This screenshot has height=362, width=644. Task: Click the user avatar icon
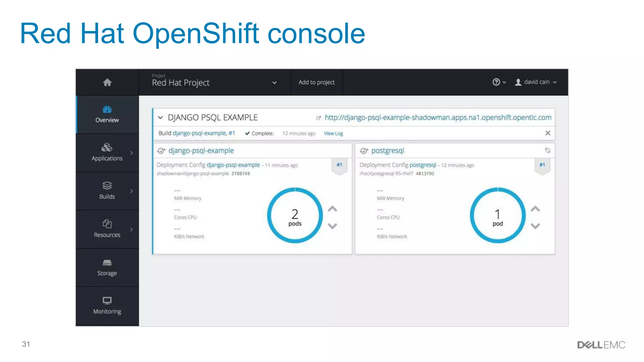click(518, 82)
